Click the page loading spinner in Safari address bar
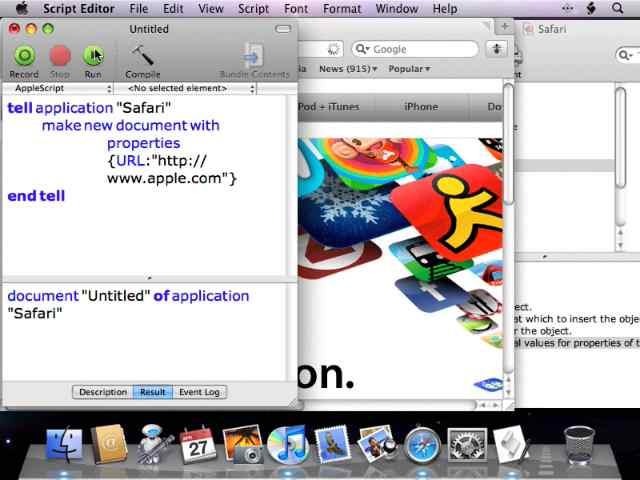 point(333,49)
